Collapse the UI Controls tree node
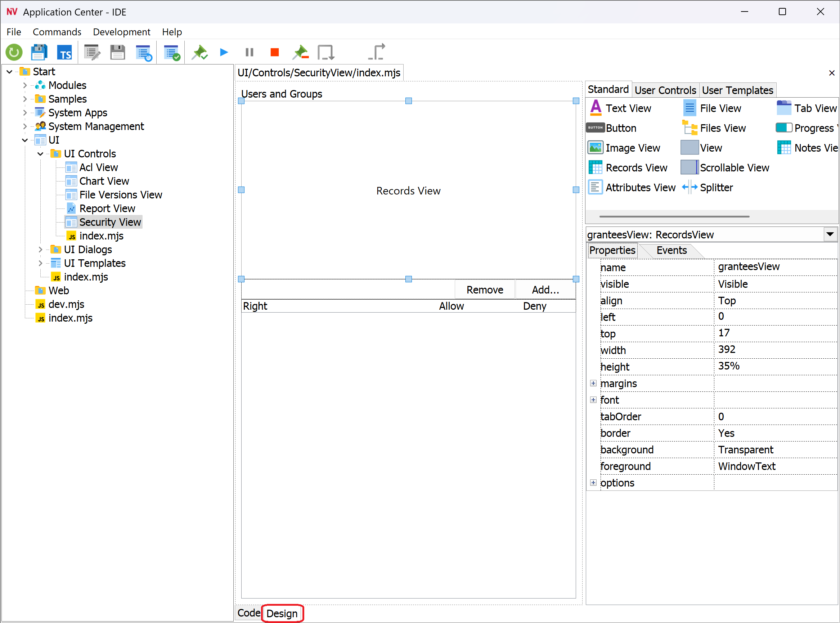 (40, 153)
